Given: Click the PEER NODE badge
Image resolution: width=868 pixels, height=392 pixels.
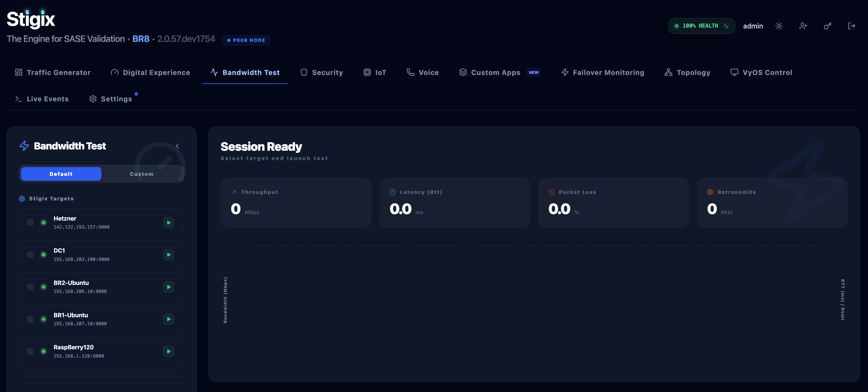Looking at the screenshot, I should pyautogui.click(x=246, y=40).
